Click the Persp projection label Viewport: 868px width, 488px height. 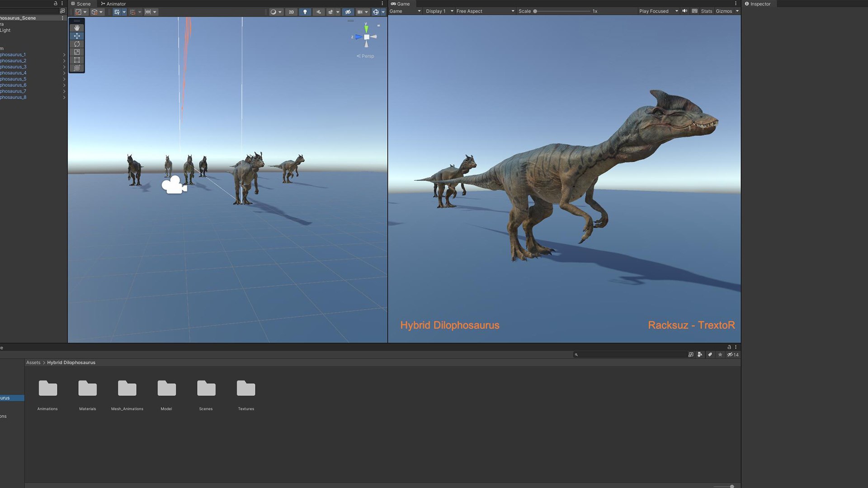(x=365, y=56)
